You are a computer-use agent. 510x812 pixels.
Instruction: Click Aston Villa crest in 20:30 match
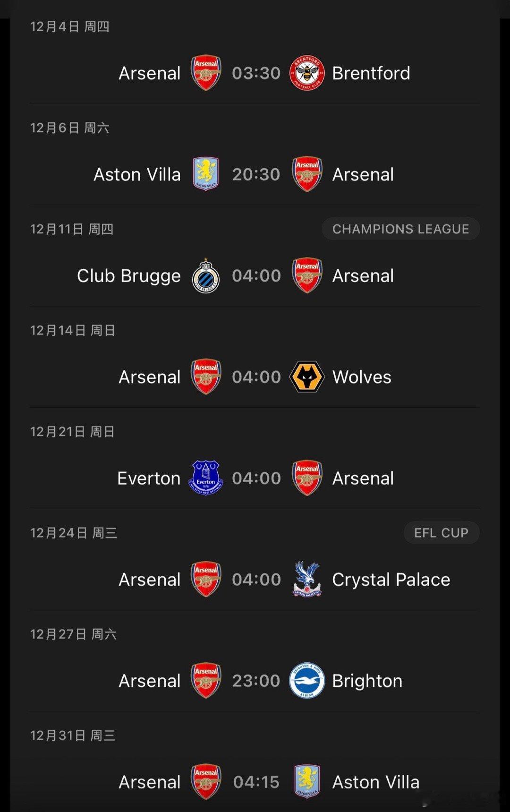pyautogui.click(x=206, y=174)
